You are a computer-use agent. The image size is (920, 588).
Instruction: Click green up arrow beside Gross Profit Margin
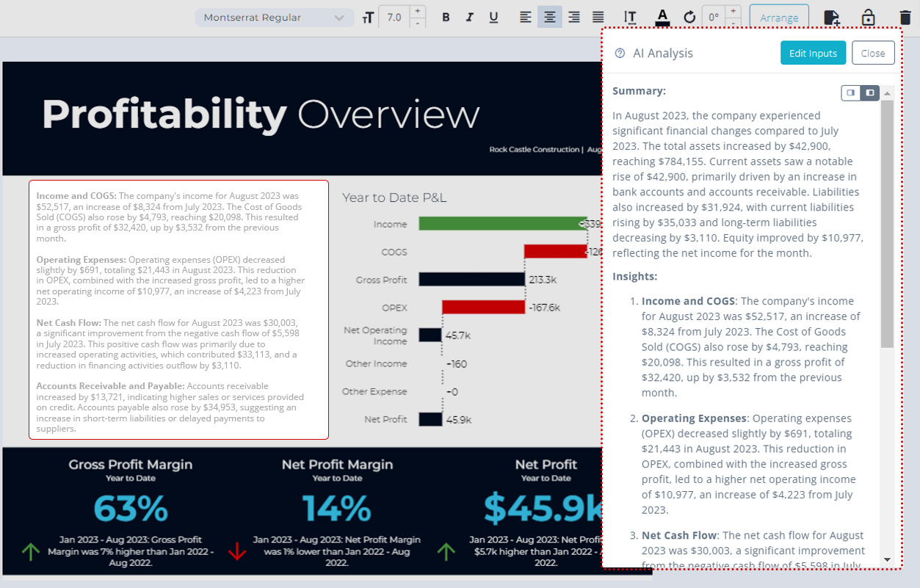(x=30, y=551)
